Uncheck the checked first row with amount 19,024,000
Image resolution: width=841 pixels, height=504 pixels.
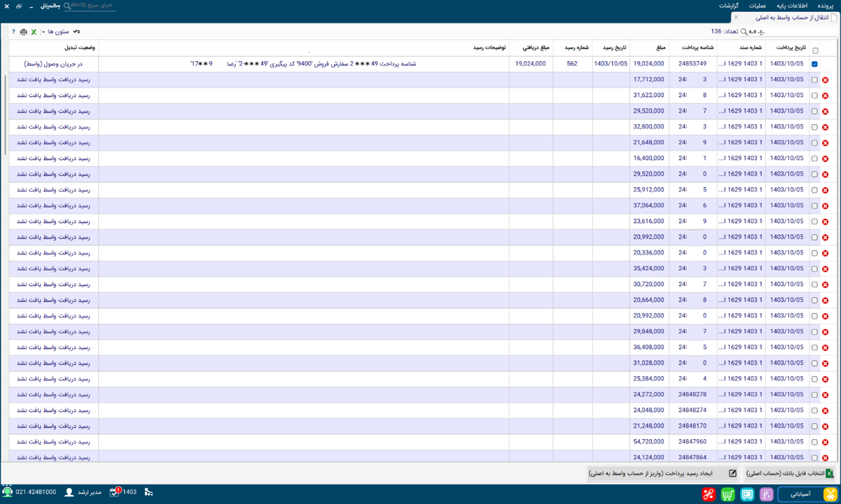click(815, 64)
